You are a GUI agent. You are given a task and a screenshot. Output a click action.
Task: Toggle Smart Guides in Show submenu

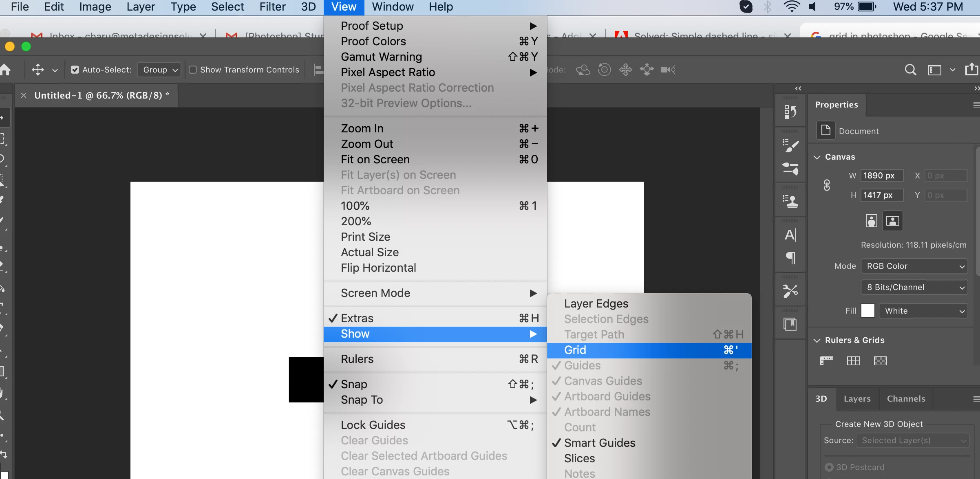(599, 443)
